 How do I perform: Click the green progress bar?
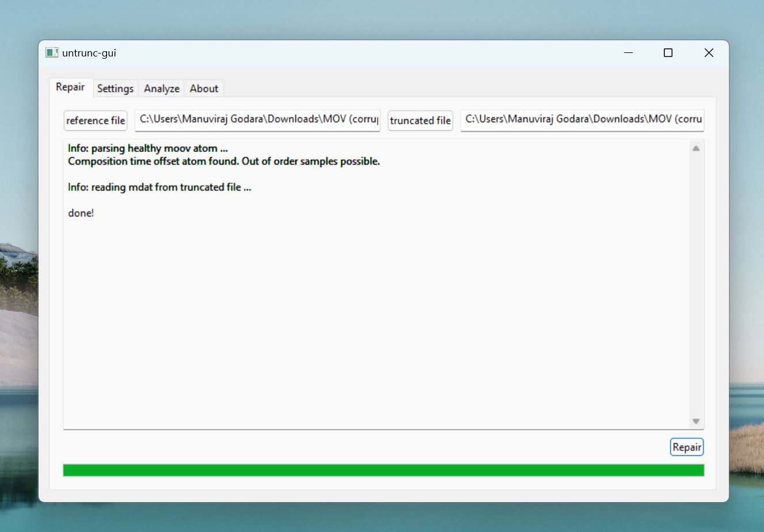pos(383,470)
